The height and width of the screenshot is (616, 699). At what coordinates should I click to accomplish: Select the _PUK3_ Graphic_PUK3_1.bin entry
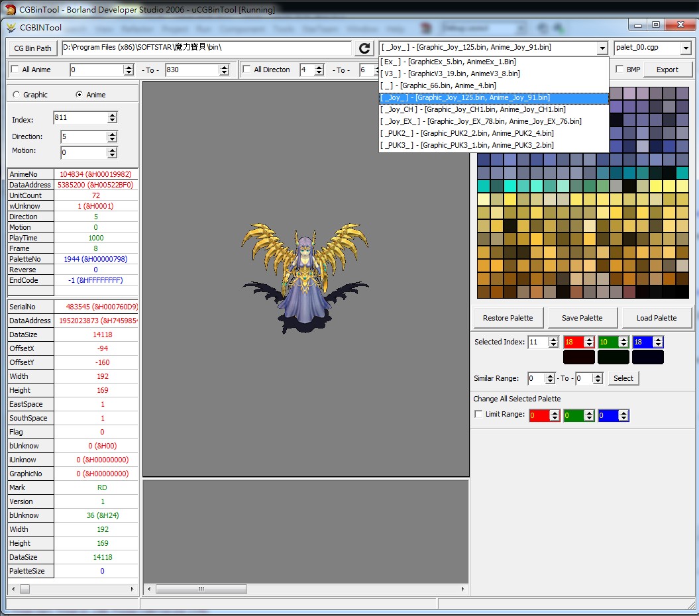point(466,145)
